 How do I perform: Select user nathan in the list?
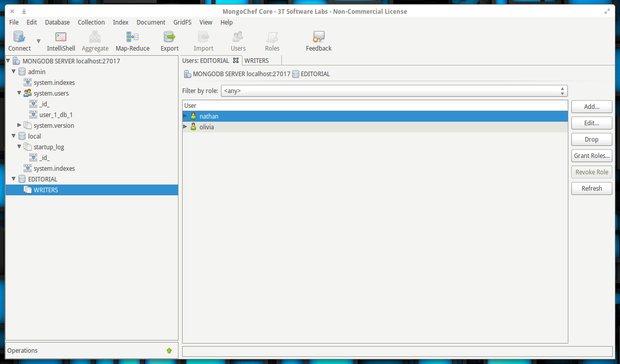(375, 116)
